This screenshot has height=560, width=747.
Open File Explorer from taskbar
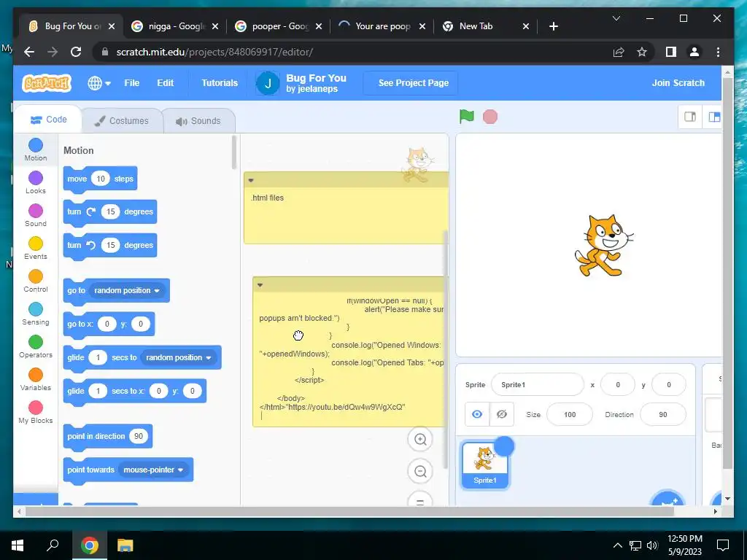125,545
